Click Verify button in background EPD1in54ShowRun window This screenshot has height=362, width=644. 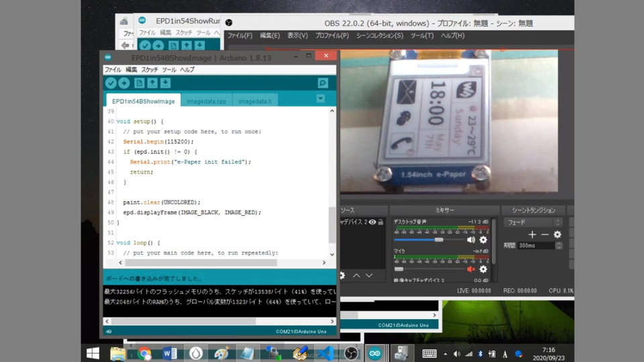145,46
